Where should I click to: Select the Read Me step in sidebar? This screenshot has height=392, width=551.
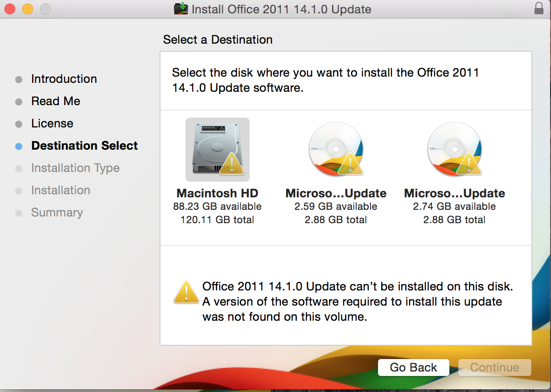point(56,101)
